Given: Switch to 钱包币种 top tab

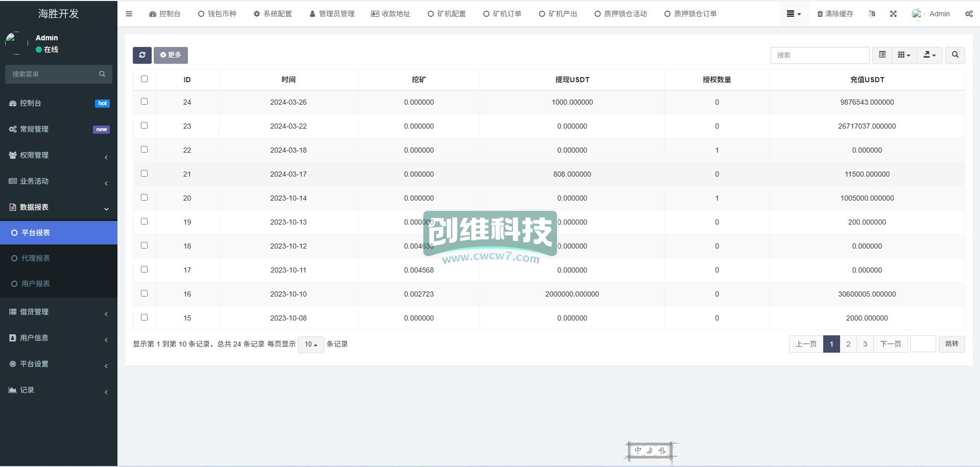Looking at the screenshot, I should tap(217, 14).
